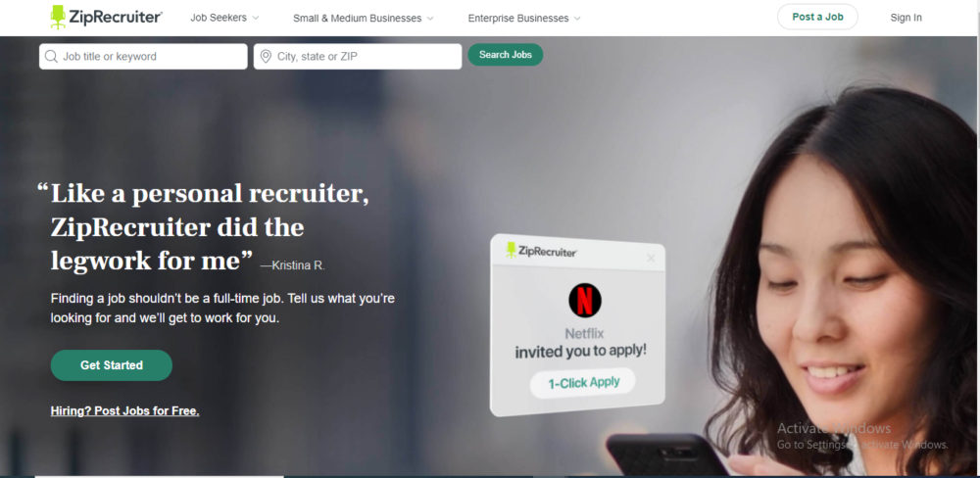The width and height of the screenshot is (980, 478).
Task: Click the 1-Click Apply button
Action: pyautogui.click(x=584, y=383)
